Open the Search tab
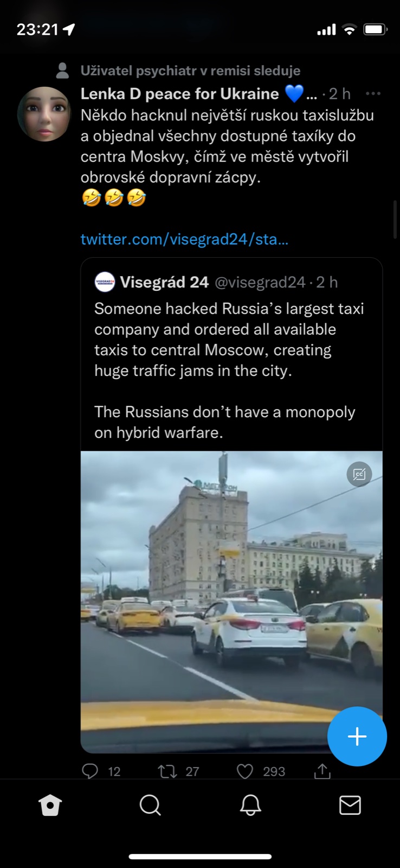 150,806
